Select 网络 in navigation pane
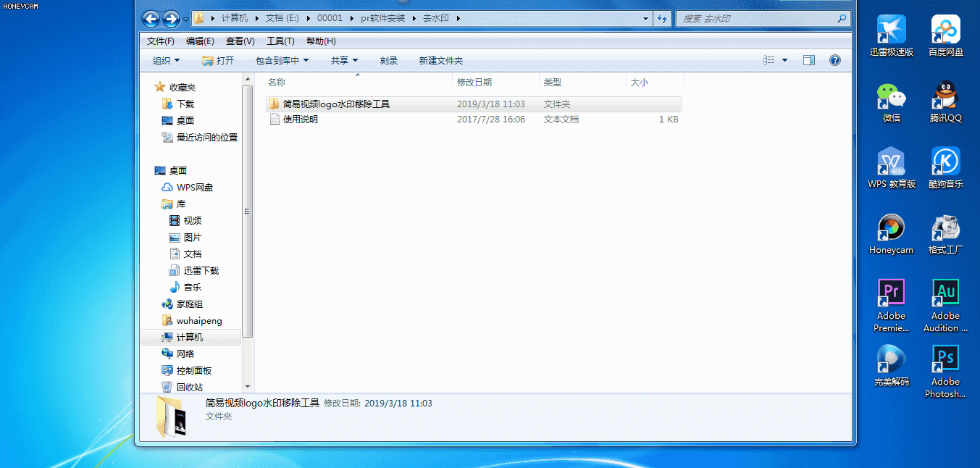980x468 pixels. 178,354
